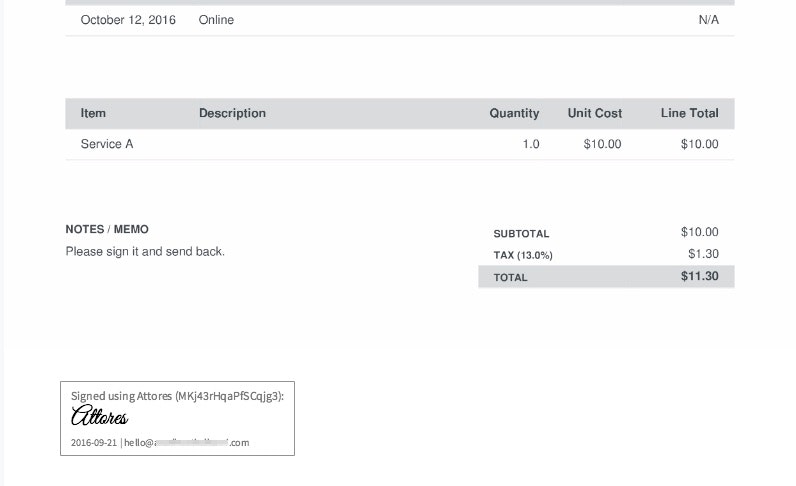The width and height of the screenshot is (796, 486).
Task: Click the Online payment method text
Action: click(216, 20)
